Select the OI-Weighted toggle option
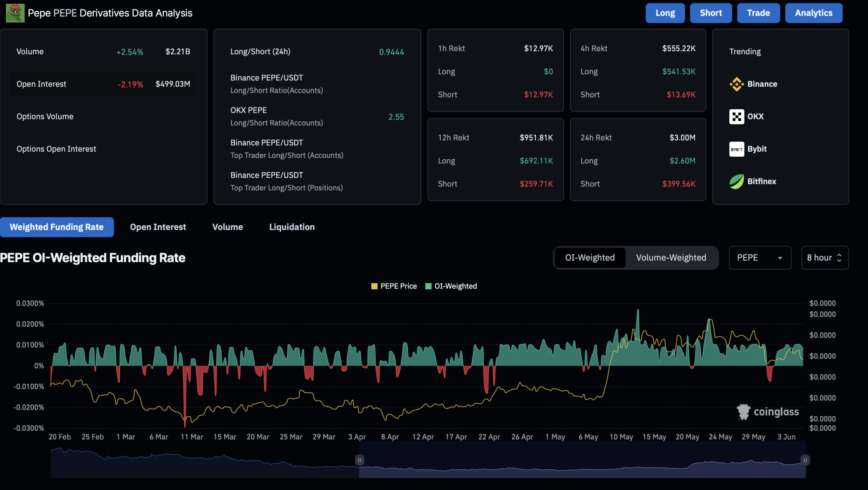Viewport: 868px width, 490px height. coord(590,257)
